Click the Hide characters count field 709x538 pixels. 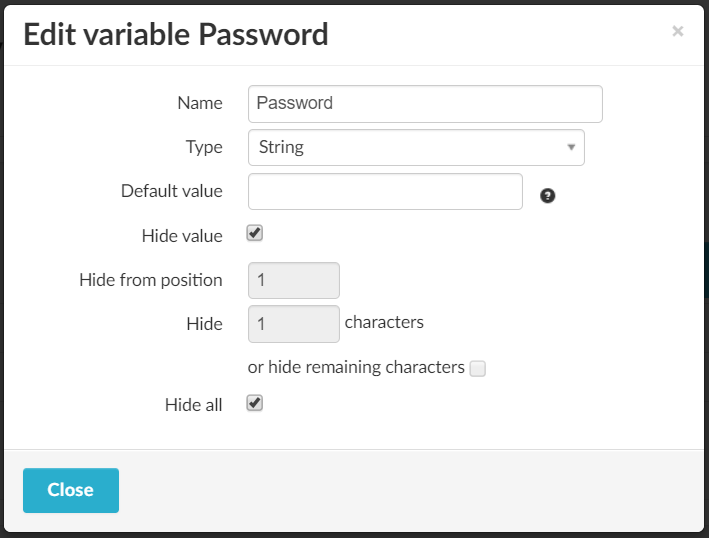click(x=293, y=323)
